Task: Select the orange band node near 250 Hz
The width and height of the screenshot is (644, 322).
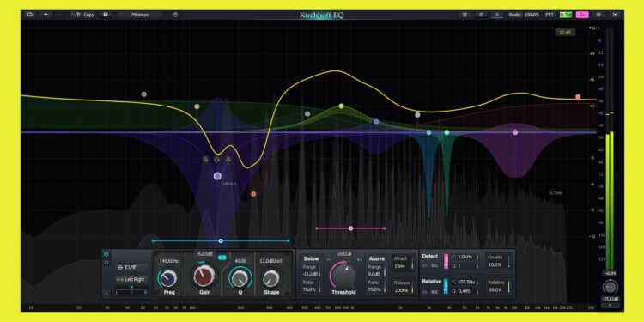Action: (x=253, y=194)
